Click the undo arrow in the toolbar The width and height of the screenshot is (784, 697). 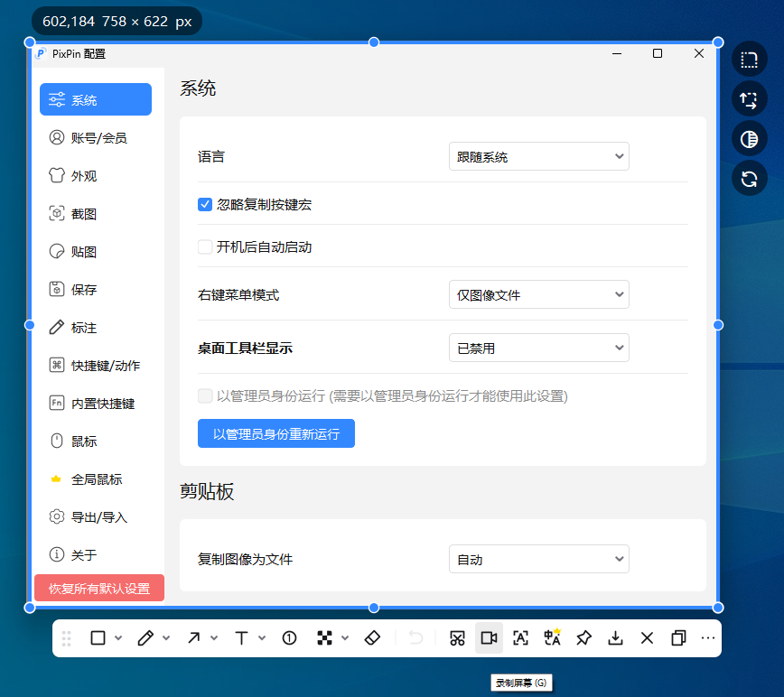(x=415, y=638)
